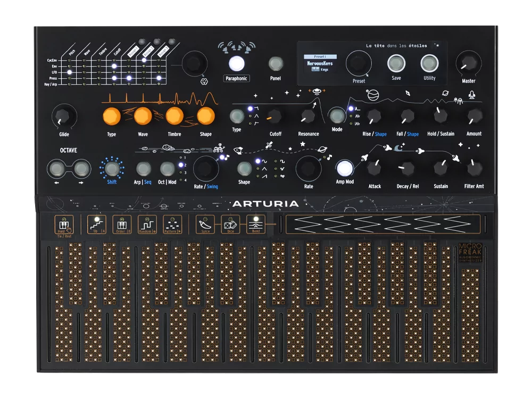Click the envelope Attack knob

(x=375, y=168)
